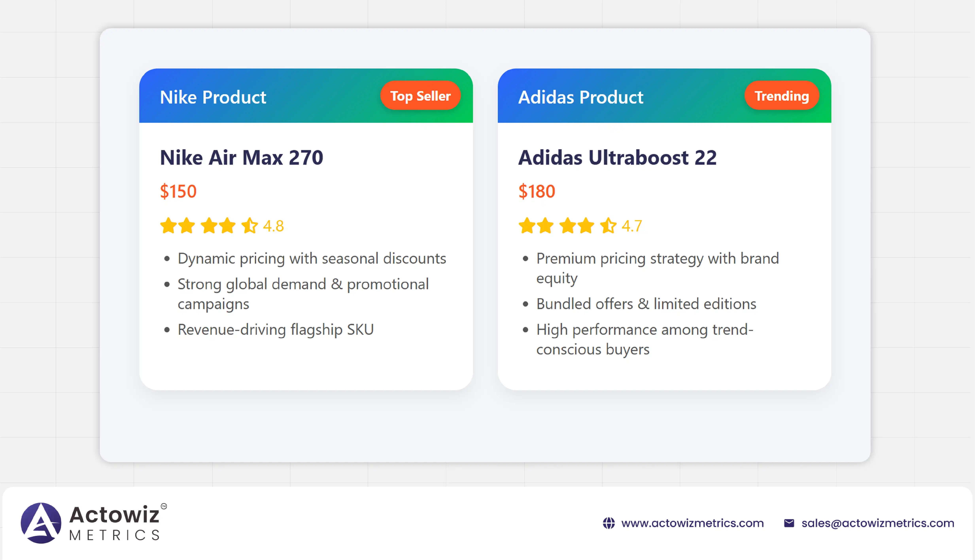Image resolution: width=975 pixels, height=560 pixels.
Task: Click the $180 price
Action: pyautogui.click(x=537, y=191)
